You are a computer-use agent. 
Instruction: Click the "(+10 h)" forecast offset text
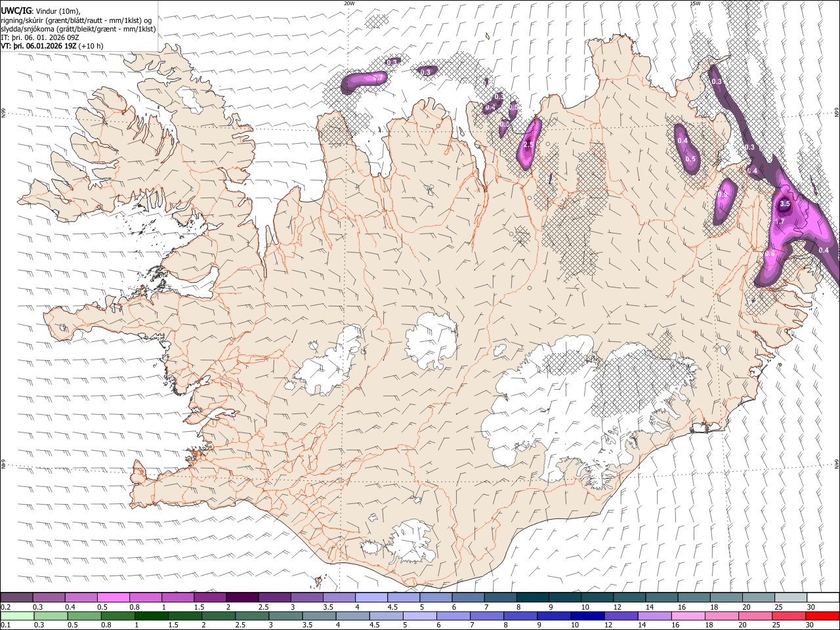pos(91,47)
